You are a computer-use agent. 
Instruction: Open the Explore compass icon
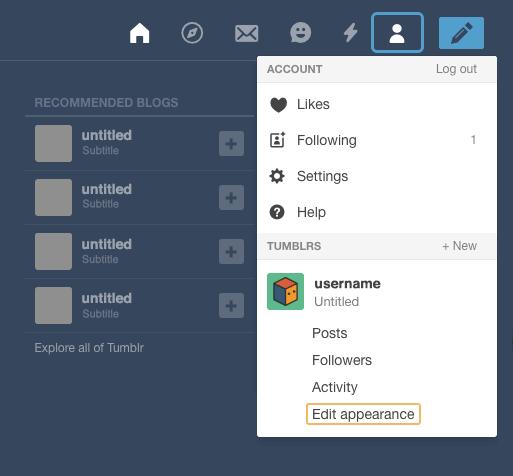pyautogui.click(x=192, y=33)
